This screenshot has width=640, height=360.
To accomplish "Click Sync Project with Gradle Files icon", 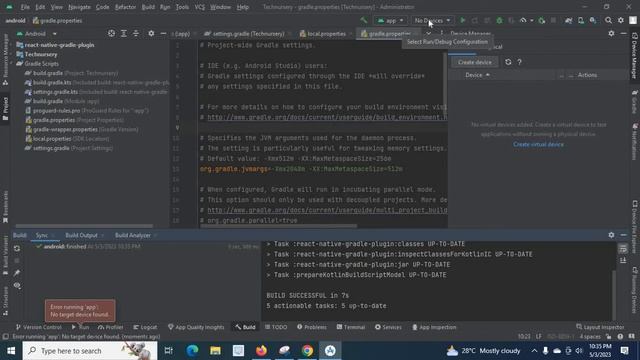I will click(568, 20).
